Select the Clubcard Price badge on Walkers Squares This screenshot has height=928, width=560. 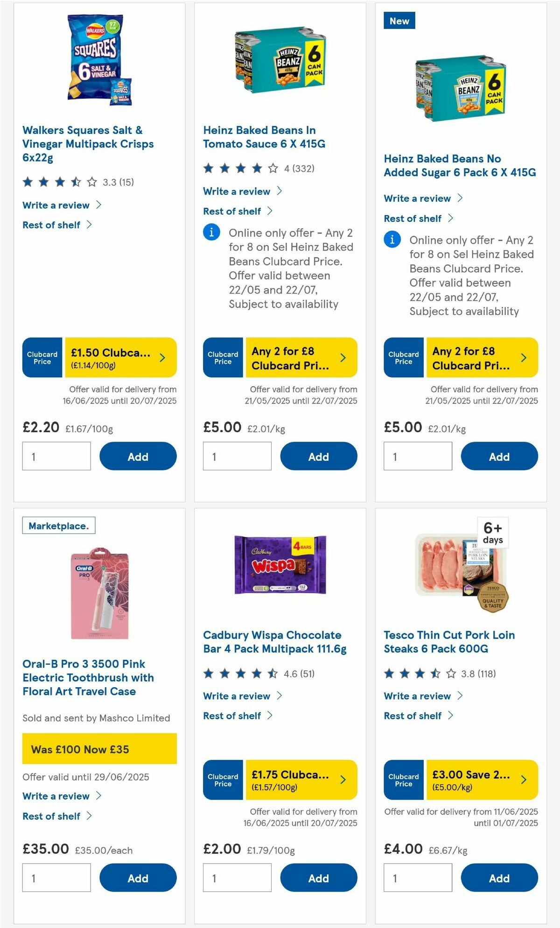click(x=42, y=357)
